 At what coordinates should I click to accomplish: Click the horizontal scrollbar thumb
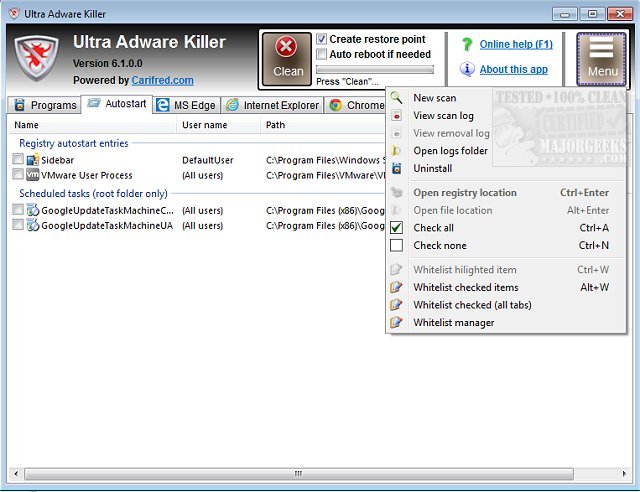(x=299, y=474)
